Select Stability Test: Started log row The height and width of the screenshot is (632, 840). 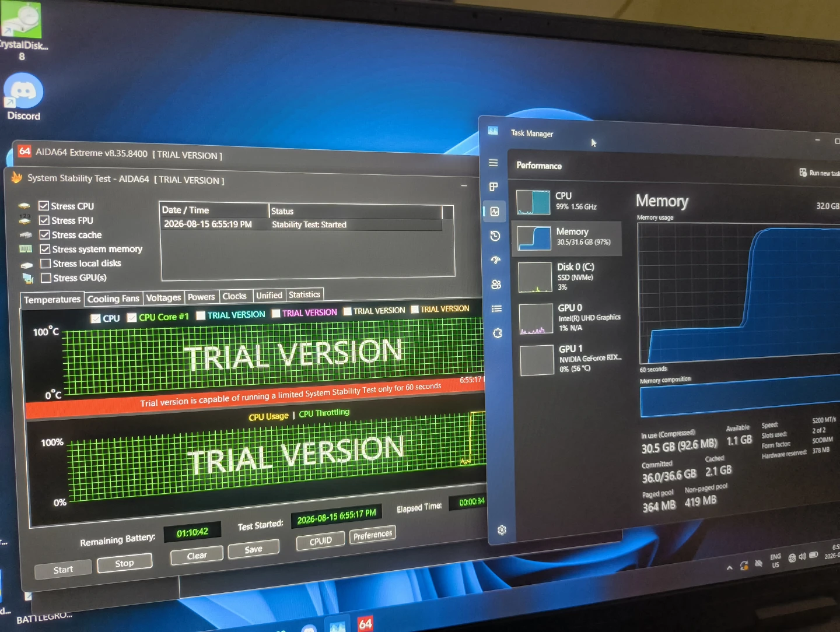point(301,224)
